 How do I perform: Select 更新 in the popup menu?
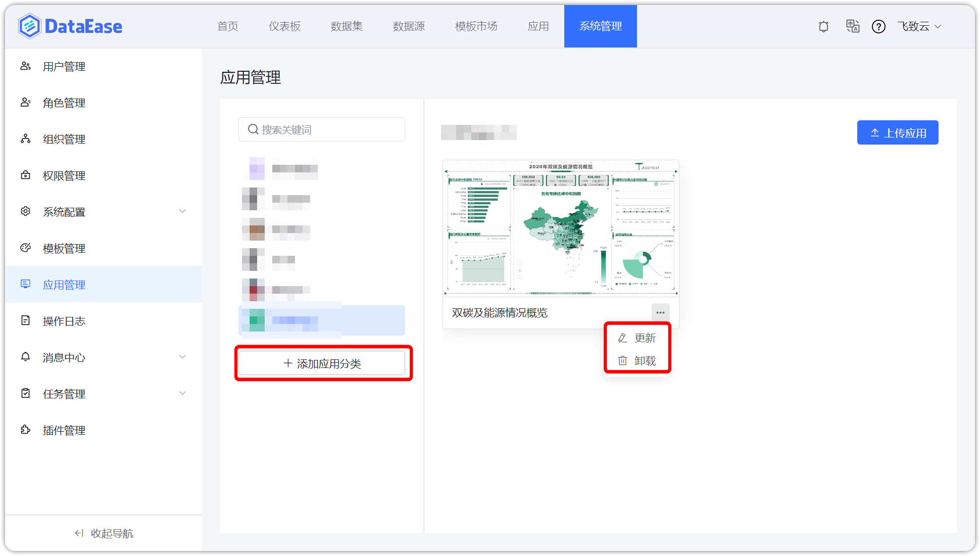click(x=638, y=338)
